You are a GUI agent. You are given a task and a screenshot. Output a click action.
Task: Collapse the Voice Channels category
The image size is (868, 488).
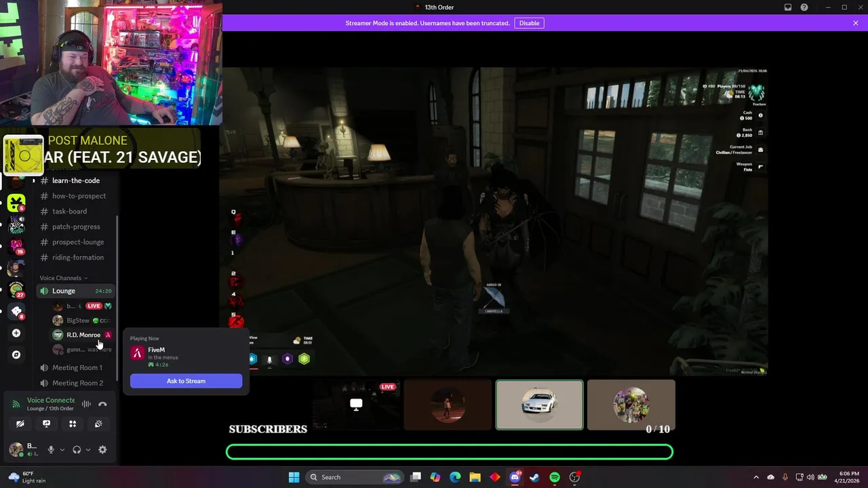point(64,278)
